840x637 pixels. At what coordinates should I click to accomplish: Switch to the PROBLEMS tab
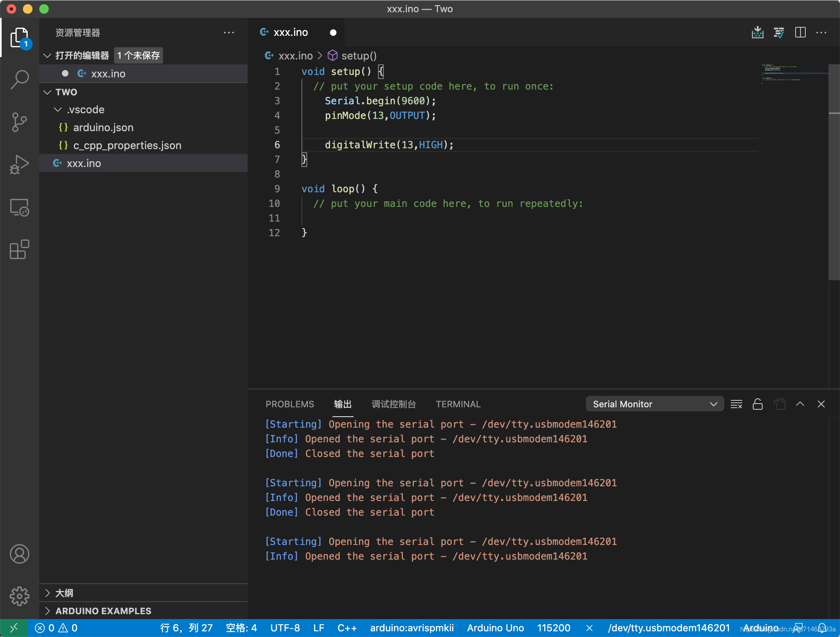(290, 404)
